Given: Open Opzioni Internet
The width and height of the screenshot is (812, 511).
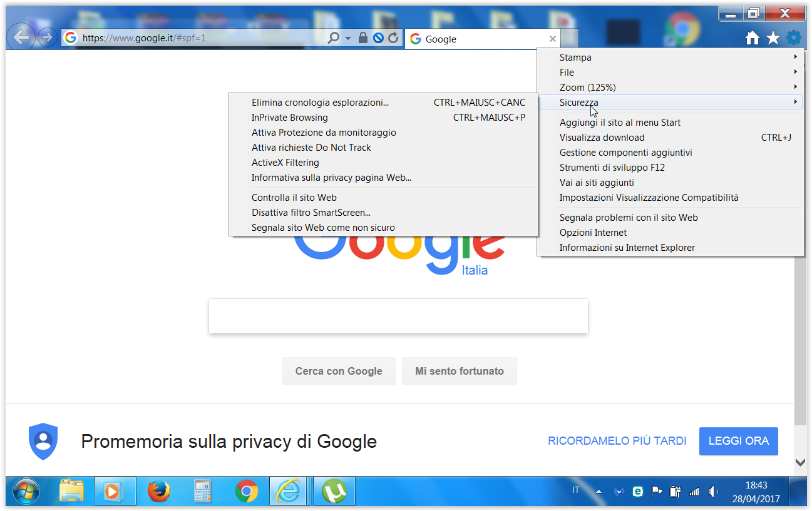Looking at the screenshot, I should [671, 232].
